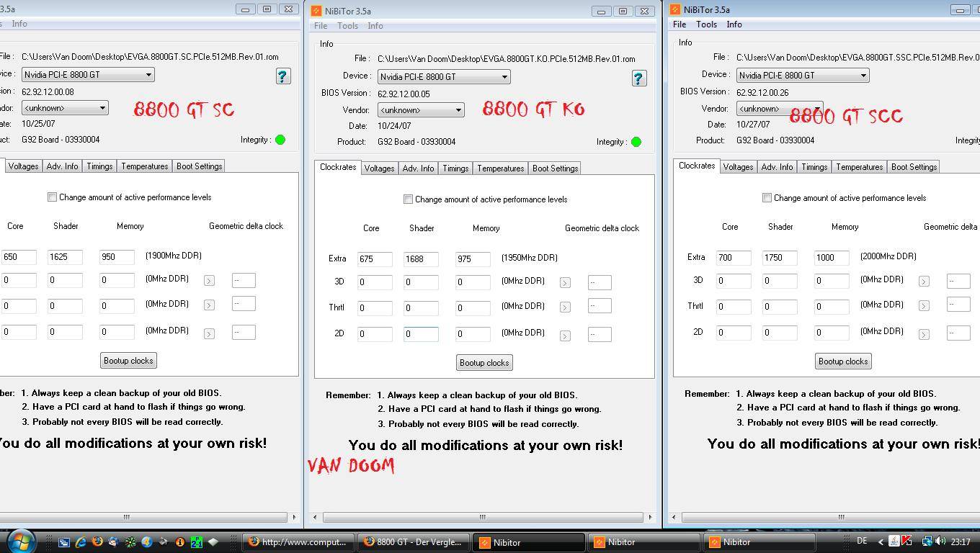The image size is (980, 553).
Task: Launch Firefox from the quick launch bar
Action: pyautogui.click(x=97, y=542)
